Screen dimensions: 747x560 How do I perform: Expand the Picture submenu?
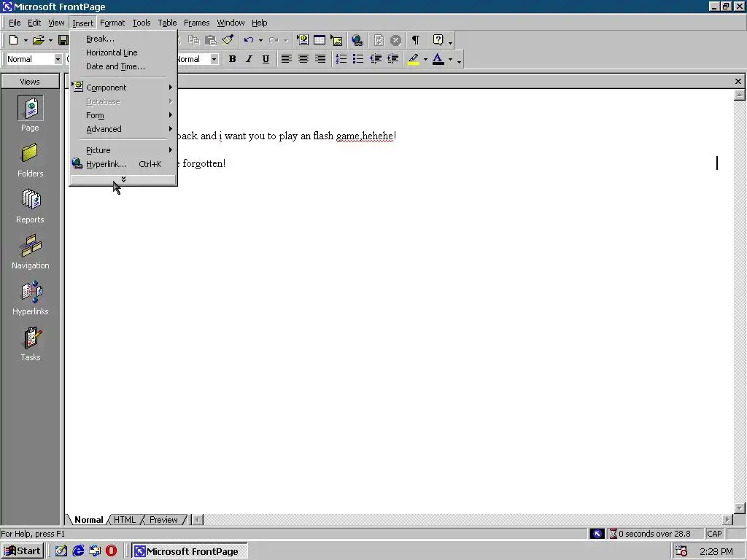[x=123, y=150]
